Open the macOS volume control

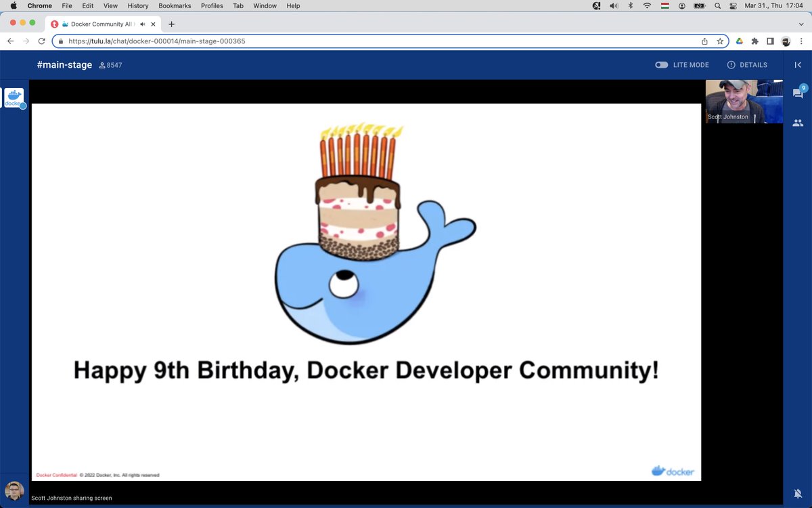614,5
